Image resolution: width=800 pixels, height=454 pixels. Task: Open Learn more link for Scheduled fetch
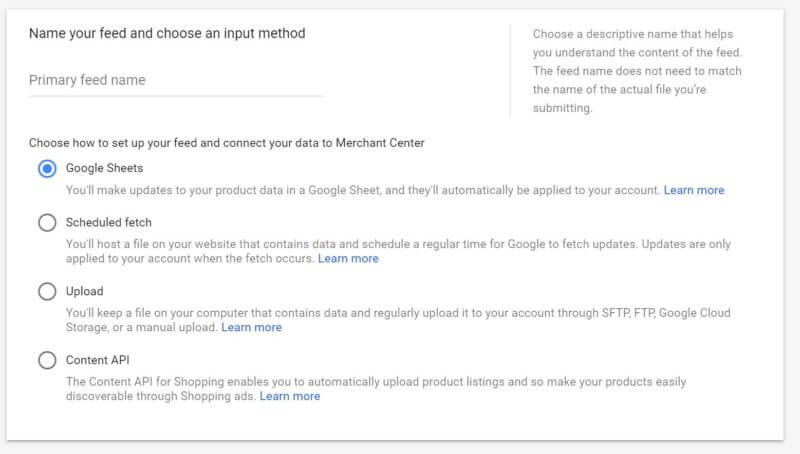click(x=348, y=259)
